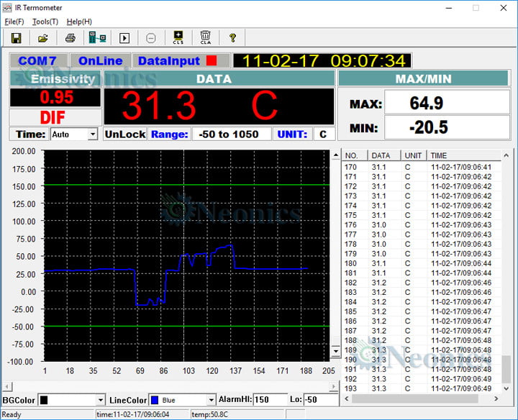Viewport: 518px width, 420px height.
Task: Click the Print icon in toolbar
Action: [70, 38]
